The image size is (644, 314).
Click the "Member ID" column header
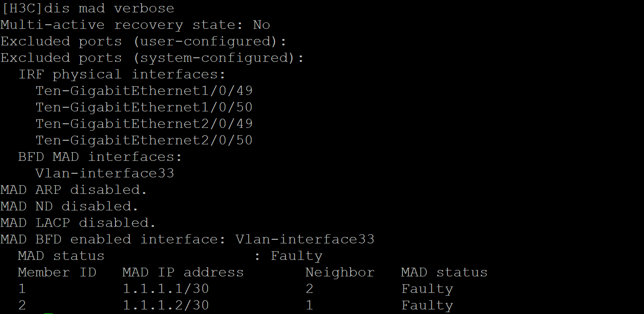57,272
